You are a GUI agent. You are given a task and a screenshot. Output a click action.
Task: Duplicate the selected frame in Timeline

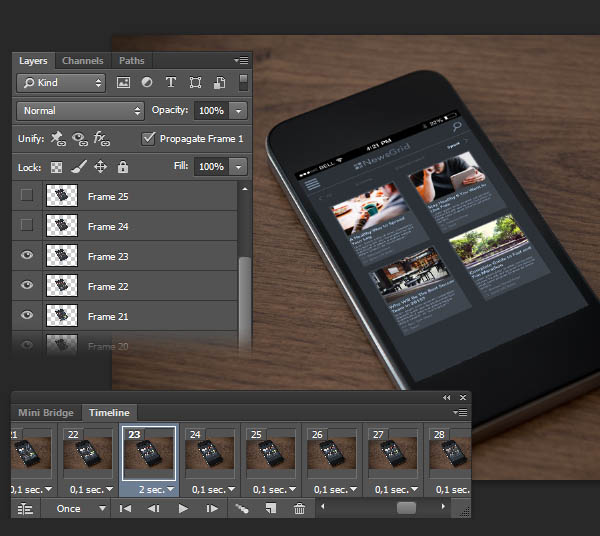tap(270, 509)
